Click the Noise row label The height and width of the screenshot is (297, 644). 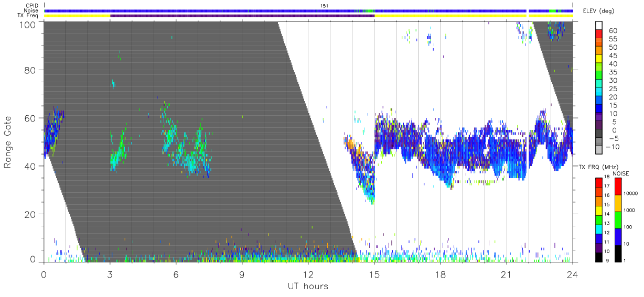31,10
